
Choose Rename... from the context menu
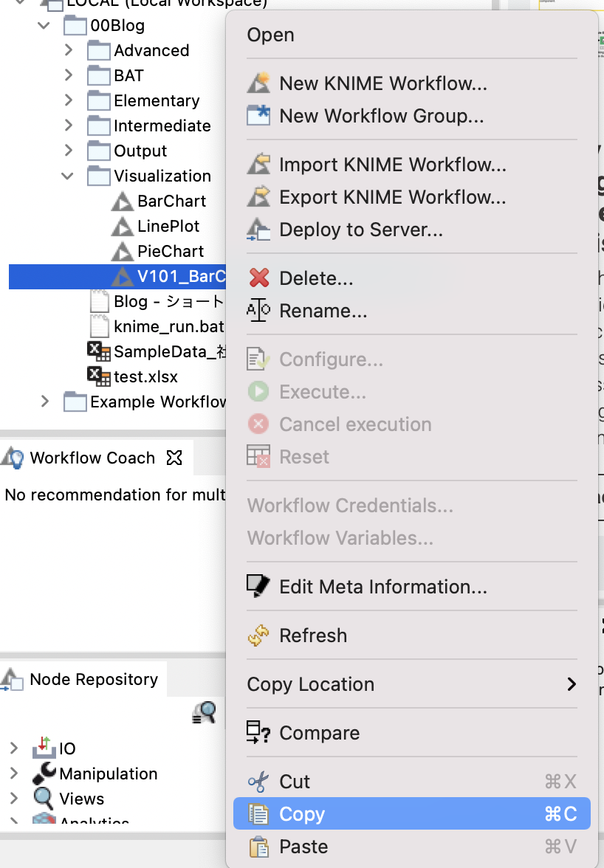(412, 311)
